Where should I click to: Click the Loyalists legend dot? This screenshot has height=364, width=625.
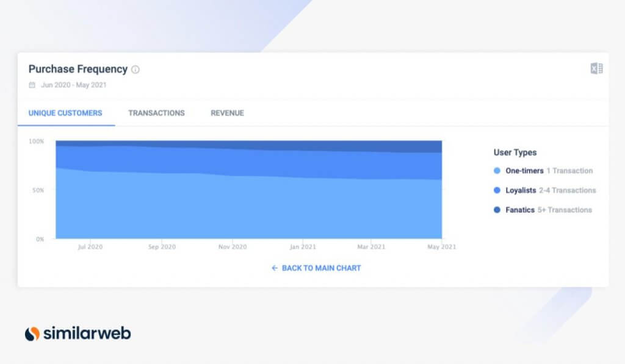click(x=496, y=190)
